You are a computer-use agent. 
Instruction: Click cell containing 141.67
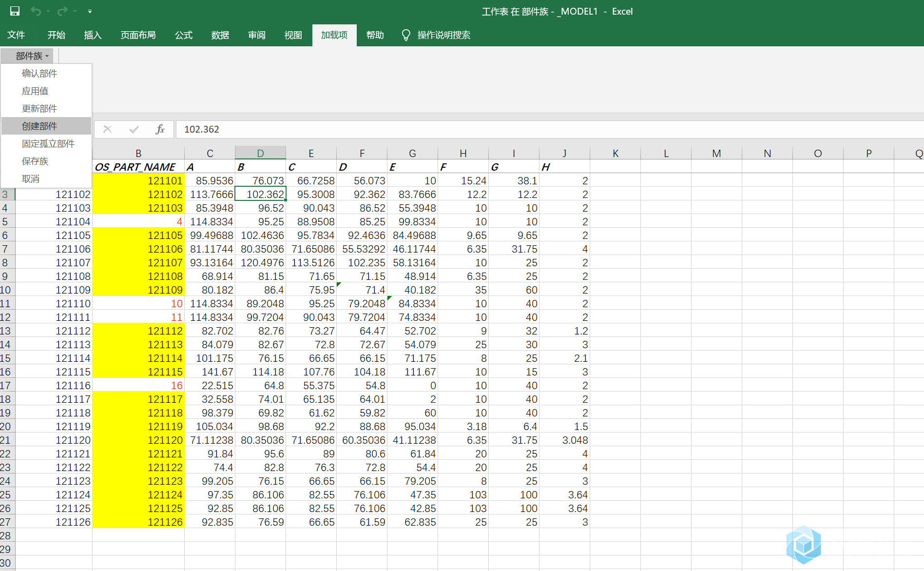pos(210,372)
